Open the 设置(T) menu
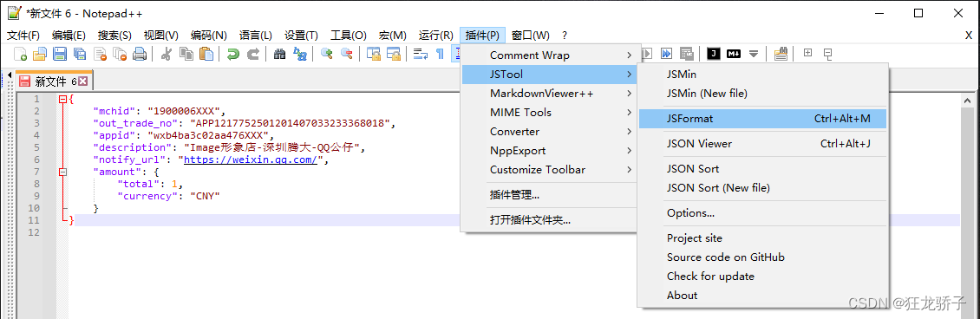This screenshot has width=980, height=319. [x=301, y=35]
